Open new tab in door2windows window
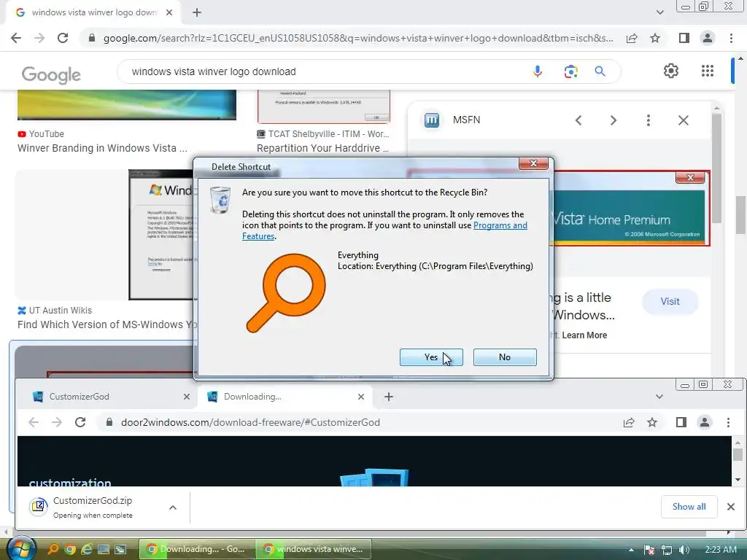The width and height of the screenshot is (747, 560). coord(389,397)
